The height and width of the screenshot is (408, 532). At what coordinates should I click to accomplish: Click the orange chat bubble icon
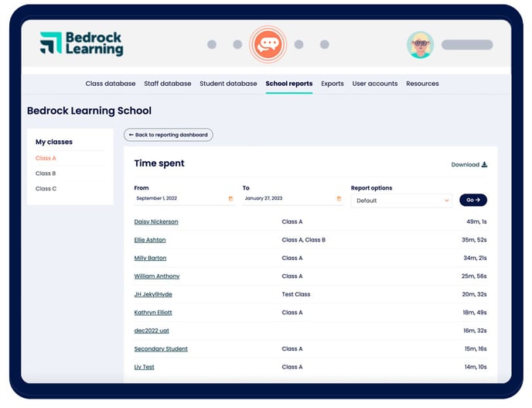coord(268,44)
